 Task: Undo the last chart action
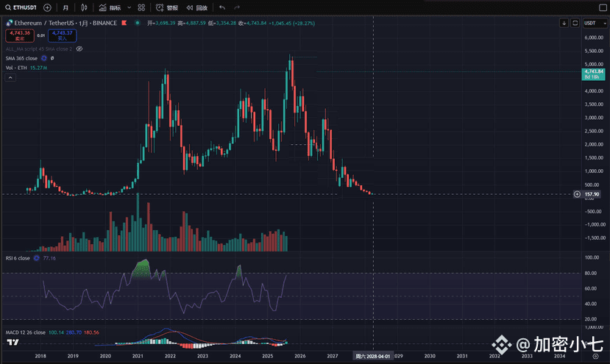[x=222, y=7]
